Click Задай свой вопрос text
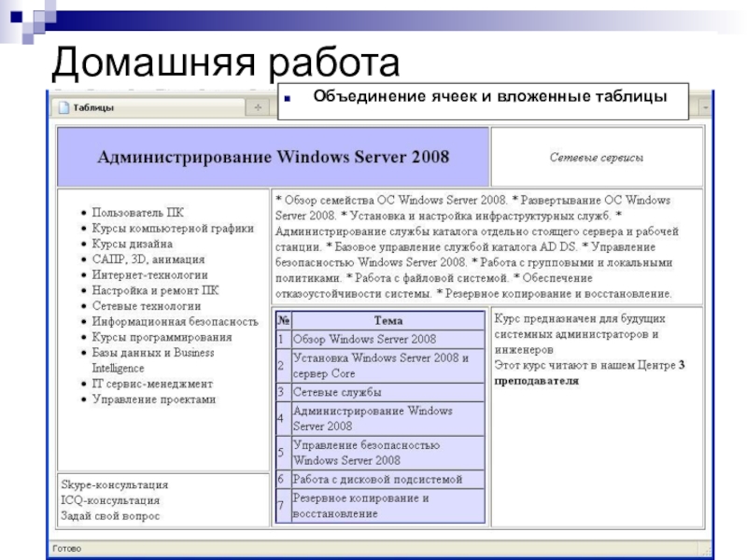 point(110,514)
